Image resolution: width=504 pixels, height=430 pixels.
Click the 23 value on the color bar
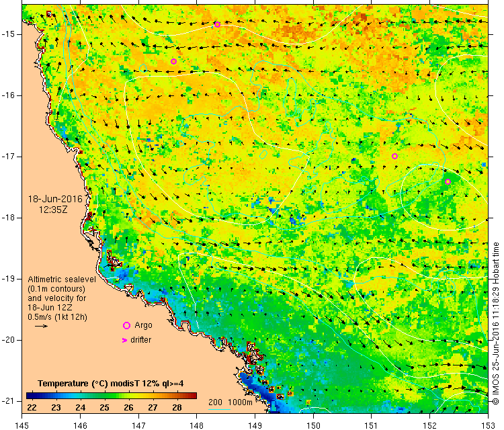tap(56, 408)
